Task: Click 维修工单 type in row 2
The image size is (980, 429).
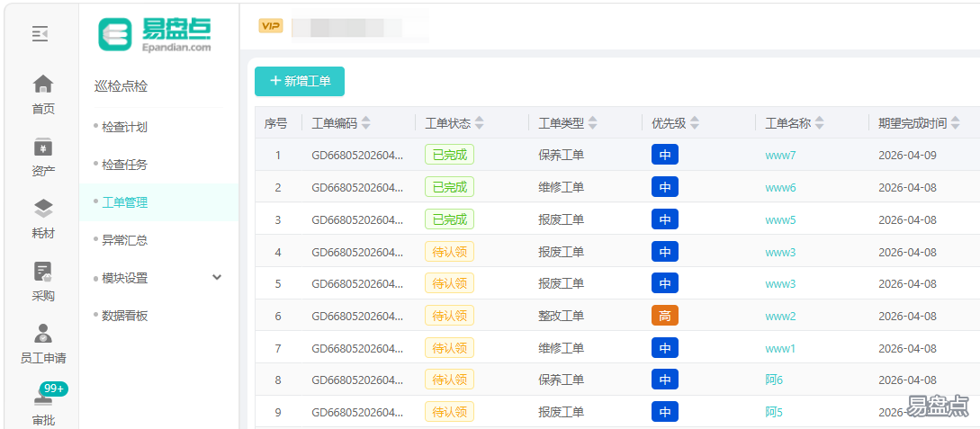Action: 562,187
